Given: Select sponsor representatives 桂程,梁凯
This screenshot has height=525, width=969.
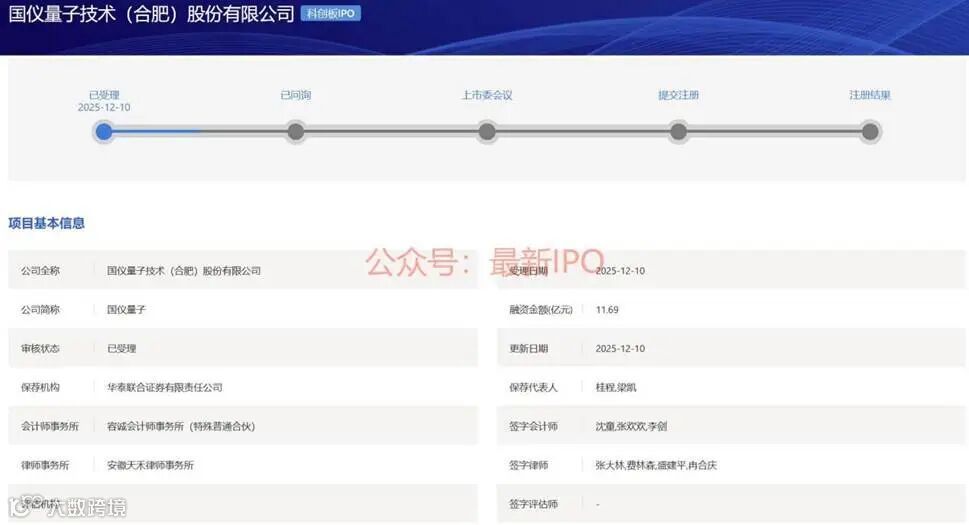Looking at the screenshot, I should pos(616,387).
